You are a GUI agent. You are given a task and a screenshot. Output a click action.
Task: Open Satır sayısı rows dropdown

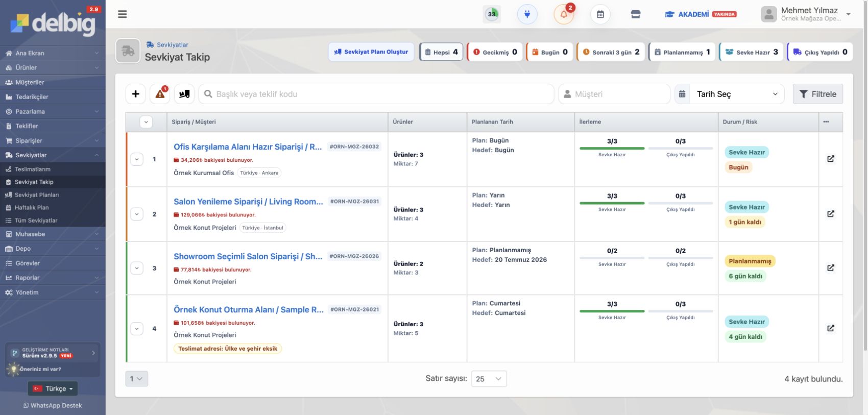pyautogui.click(x=489, y=379)
